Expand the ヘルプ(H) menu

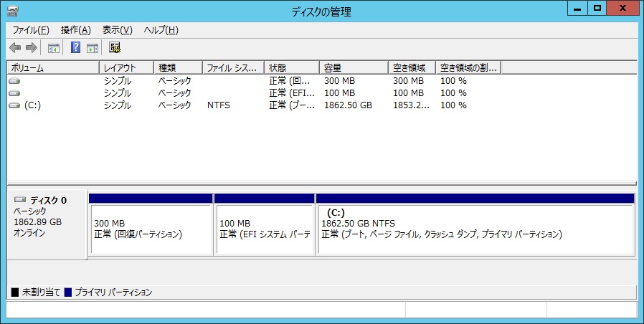click(x=161, y=30)
